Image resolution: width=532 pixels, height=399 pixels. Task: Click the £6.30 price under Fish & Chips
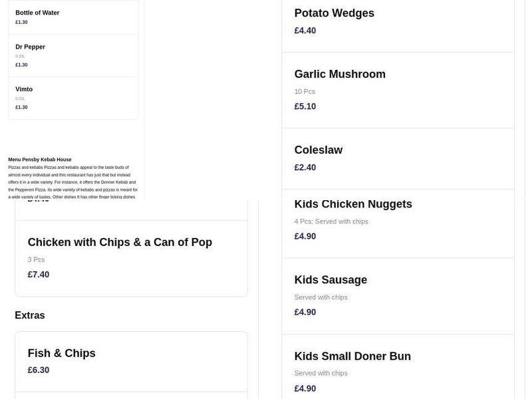[38, 369]
